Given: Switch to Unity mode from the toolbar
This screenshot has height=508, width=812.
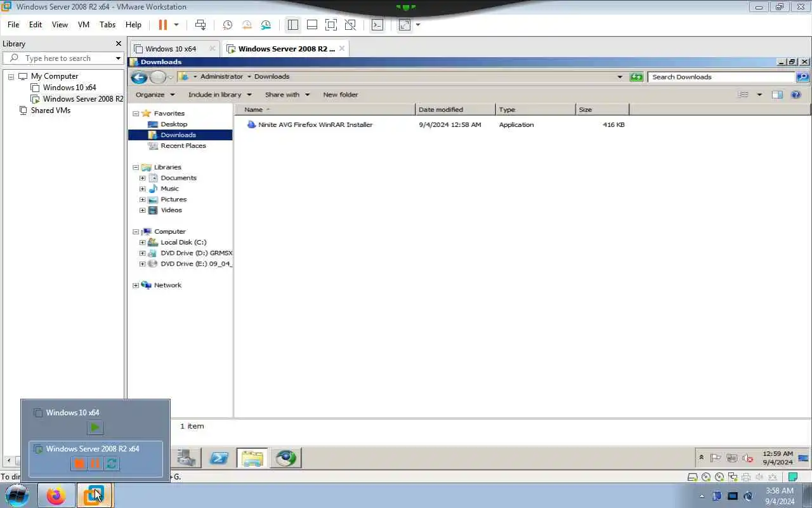Looking at the screenshot, I should (350, 25).
